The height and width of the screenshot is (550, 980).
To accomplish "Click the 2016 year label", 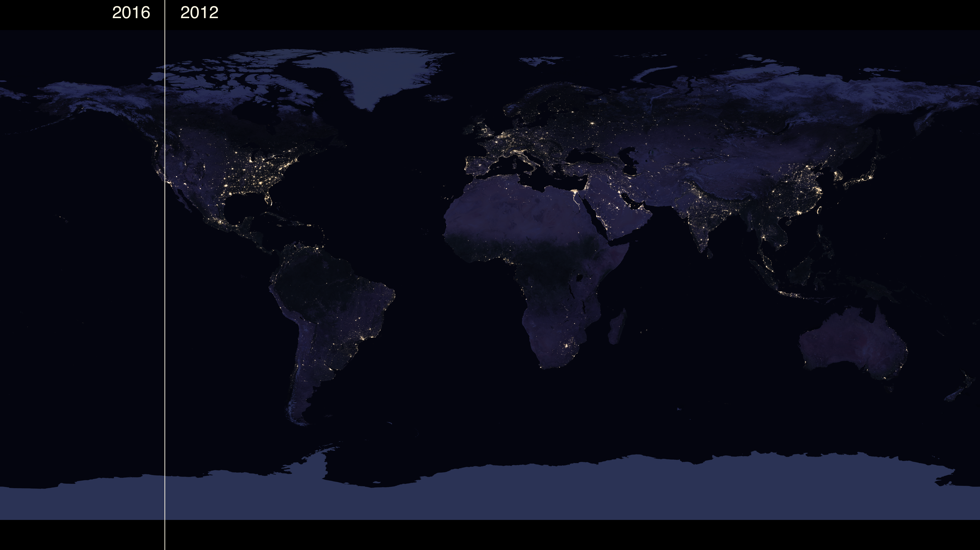I will click(x=131, y=13).
